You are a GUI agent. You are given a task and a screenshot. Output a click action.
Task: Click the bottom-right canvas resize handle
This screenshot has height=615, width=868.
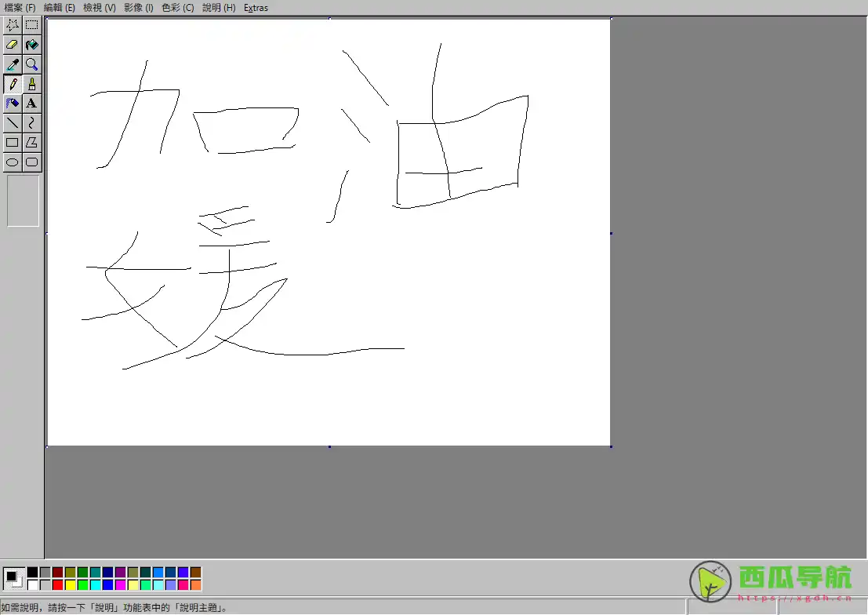click(611, 446)
